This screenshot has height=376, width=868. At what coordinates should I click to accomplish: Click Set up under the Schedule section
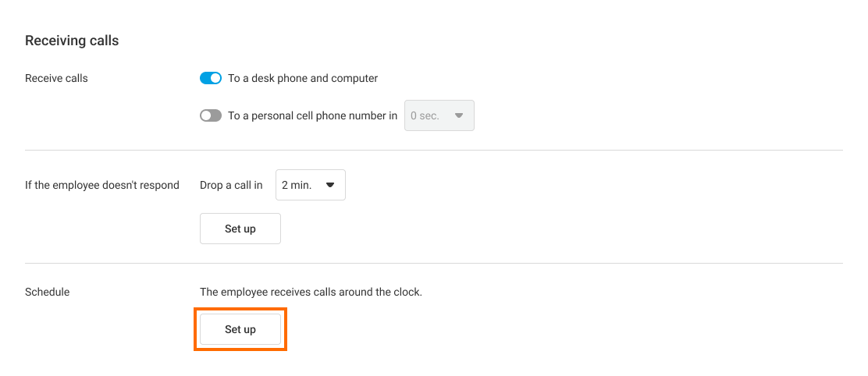click(x=240, y=329)
